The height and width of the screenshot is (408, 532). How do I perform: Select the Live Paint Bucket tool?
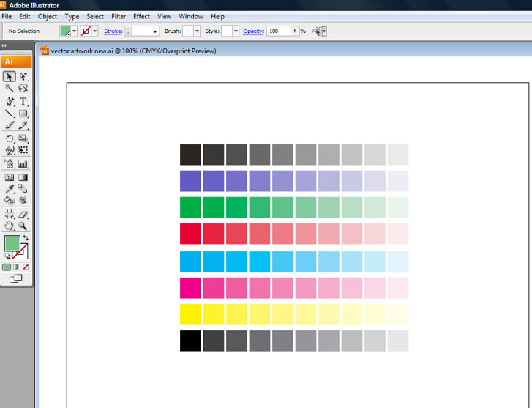(x=10, y=200)
